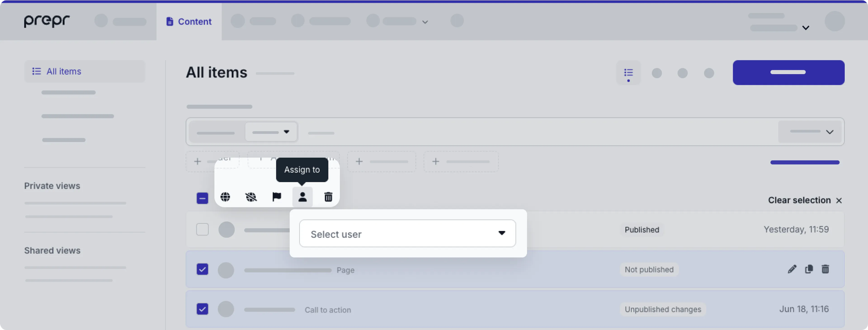868x330 pixels.
Task: Click the avatar circle in Page row
Action: click(226, 270)
